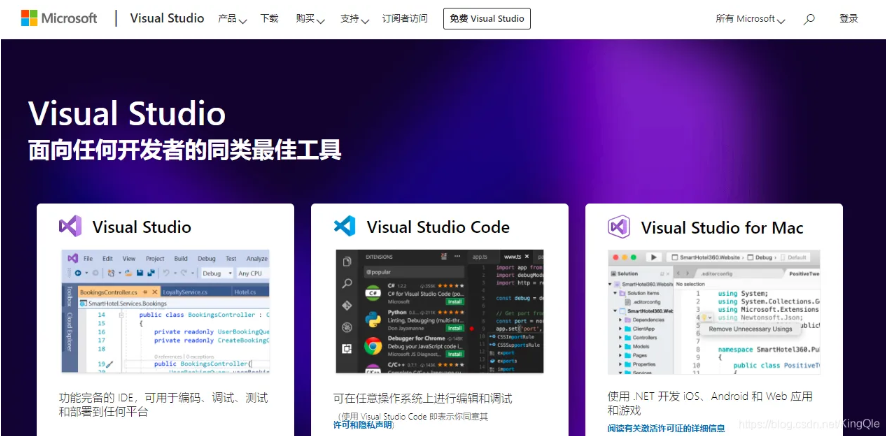Click the 阅读有关激活许可证的详细信息 link
Viewport: 886px width, 436px height.
(x=666, y=428)
